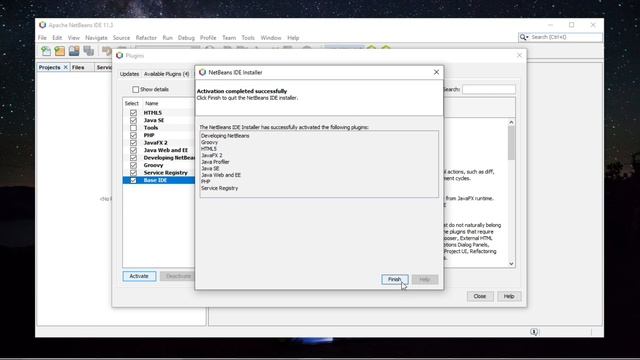Open the Profile menu

coord(208,38)
